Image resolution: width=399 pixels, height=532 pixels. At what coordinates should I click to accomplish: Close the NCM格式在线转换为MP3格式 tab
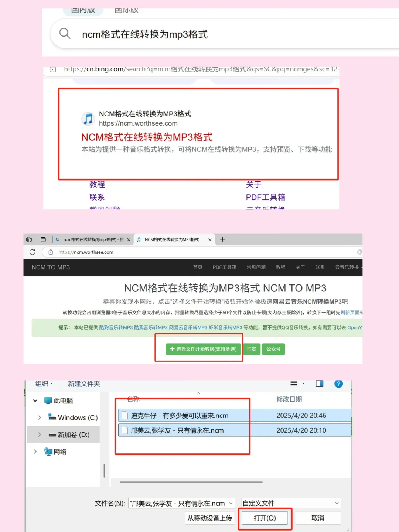point(210,240)
